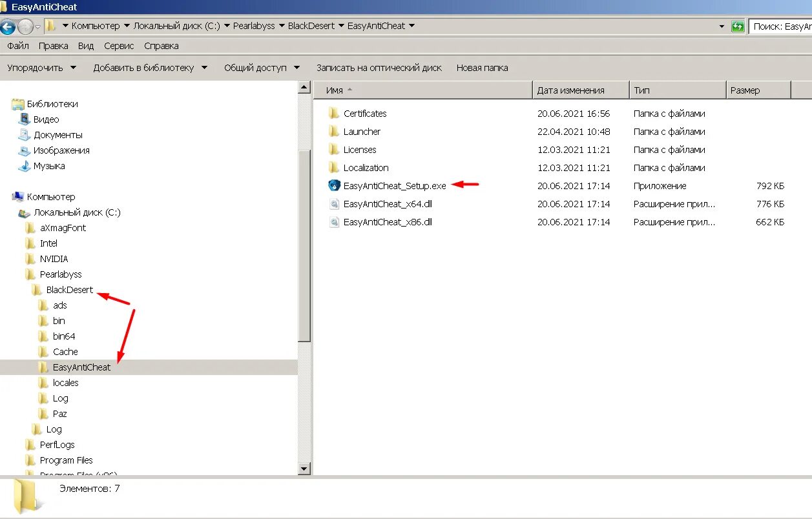
Task: Expand the arrow after BlackDesert in breadcrumb
Action: click(x=341, y=26)
